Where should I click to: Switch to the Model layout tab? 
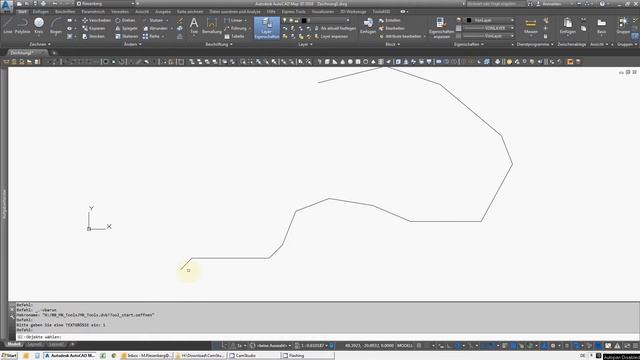13,344
